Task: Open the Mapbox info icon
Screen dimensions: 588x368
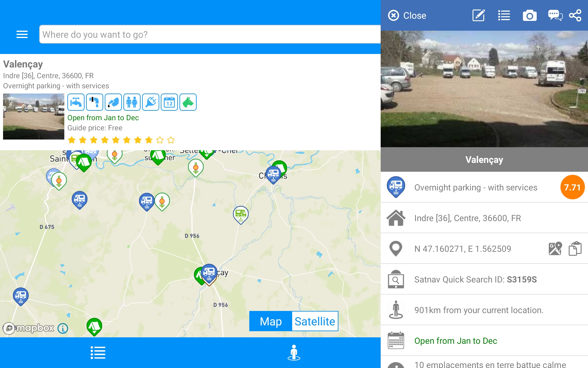Action: (x=63, y=328)
